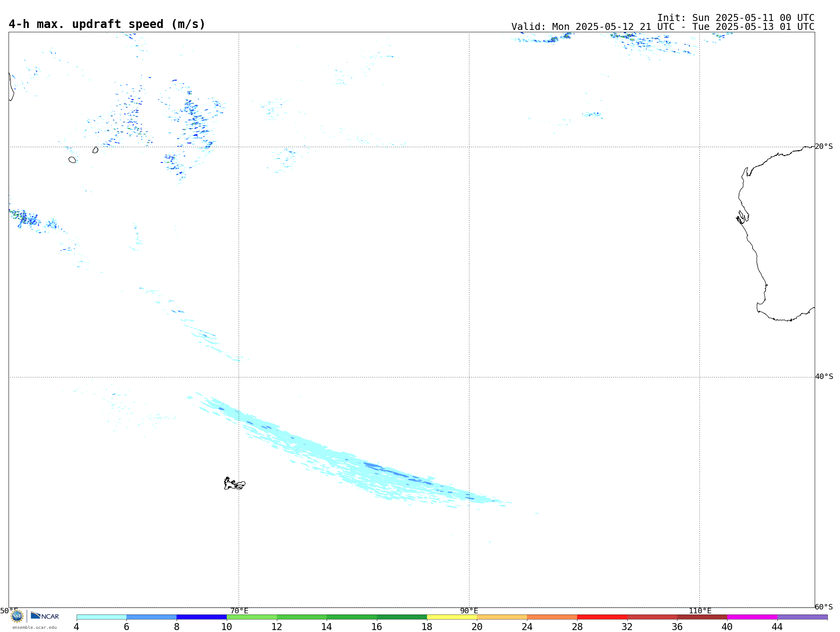Choose the orange 24–28 m/s swatch

552,617
